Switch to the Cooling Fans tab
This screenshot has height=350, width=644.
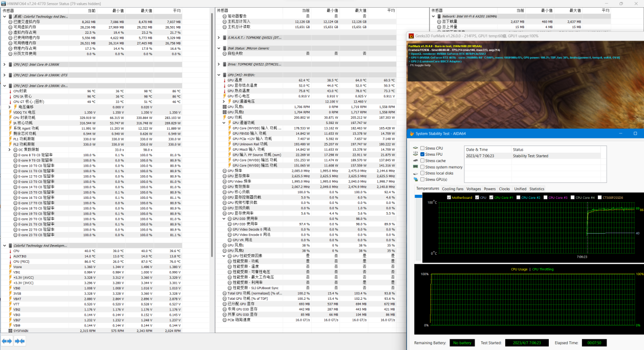click(x=453, y=189)
